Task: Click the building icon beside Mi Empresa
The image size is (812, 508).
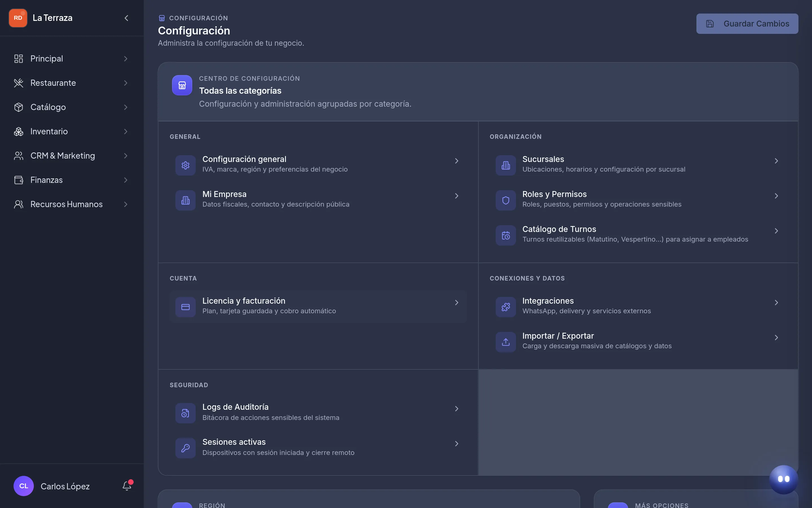Action: click(x=186, y=200)
